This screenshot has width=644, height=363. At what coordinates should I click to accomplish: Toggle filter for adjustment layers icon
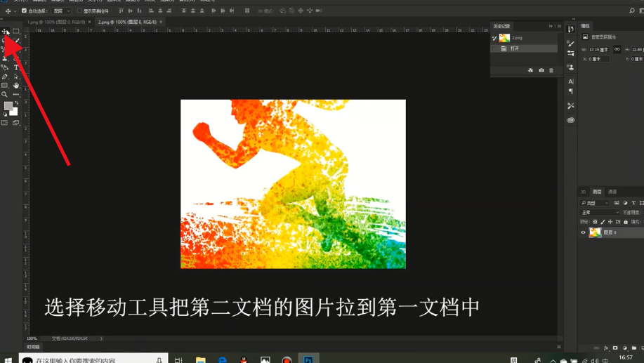coord(625,203)
